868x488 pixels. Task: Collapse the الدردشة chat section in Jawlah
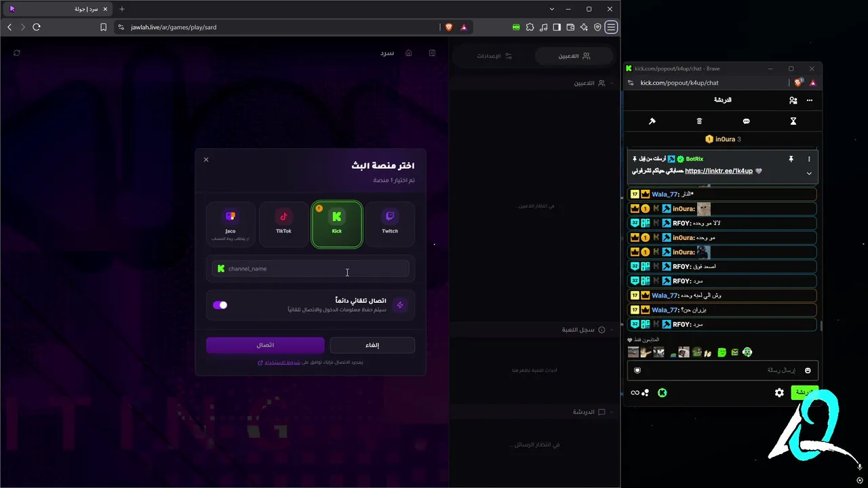(x=612, y=412)
